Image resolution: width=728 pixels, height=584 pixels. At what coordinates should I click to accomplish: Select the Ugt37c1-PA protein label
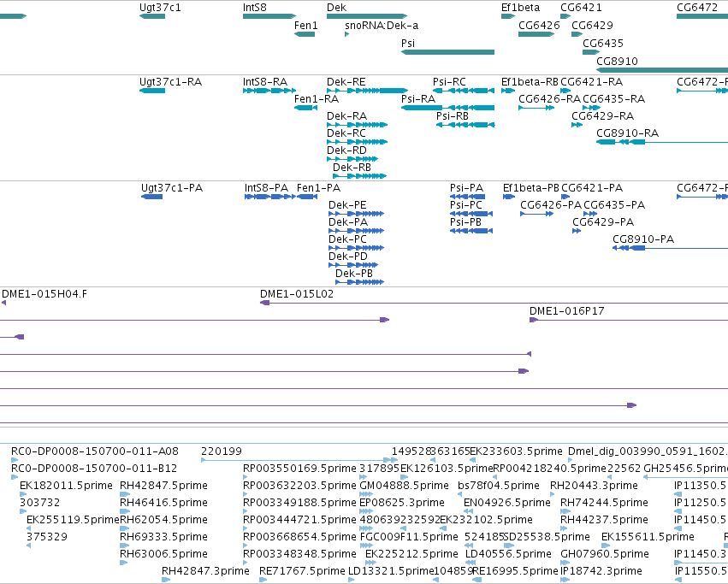tap(172, 187)
